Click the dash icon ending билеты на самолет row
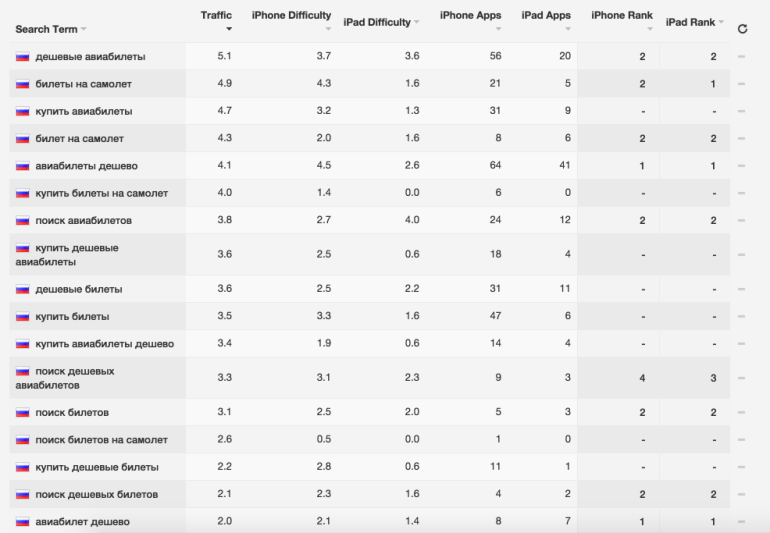The width and height of the screenshot is (770, 533). pyautogui.click(x=741, y=84)
